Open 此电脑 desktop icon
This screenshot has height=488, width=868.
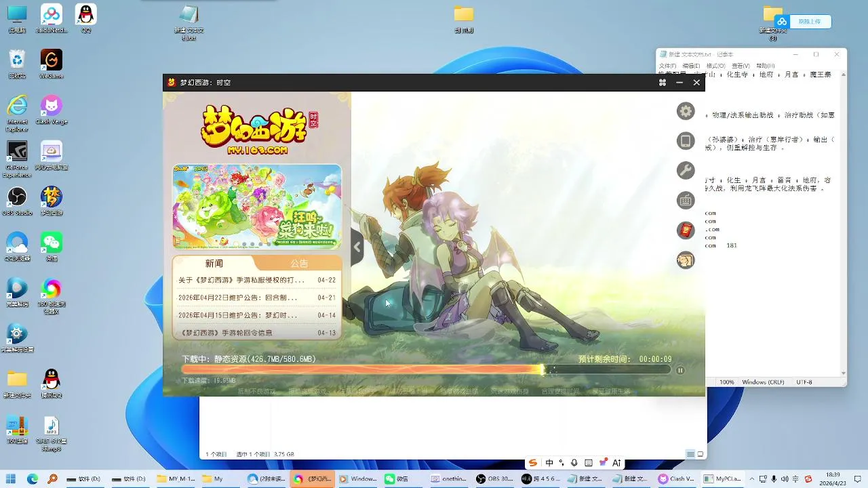pyautogui.click(x=17, y=20)
